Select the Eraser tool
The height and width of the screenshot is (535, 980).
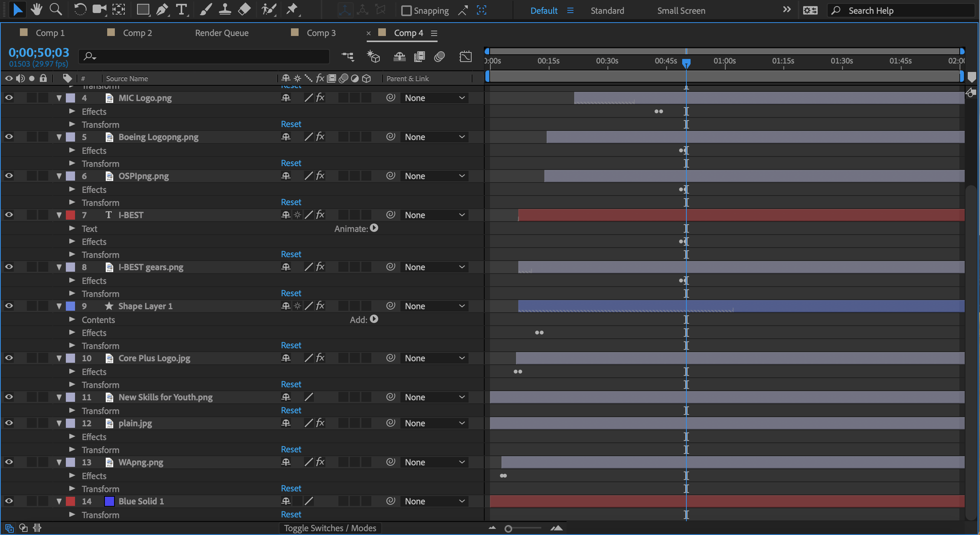[244, 10]
